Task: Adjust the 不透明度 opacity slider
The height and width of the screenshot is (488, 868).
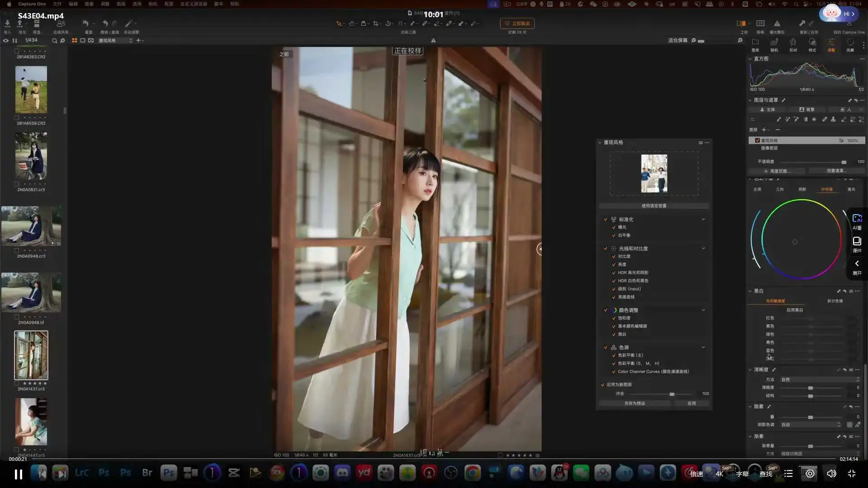Action: (843, 162)
